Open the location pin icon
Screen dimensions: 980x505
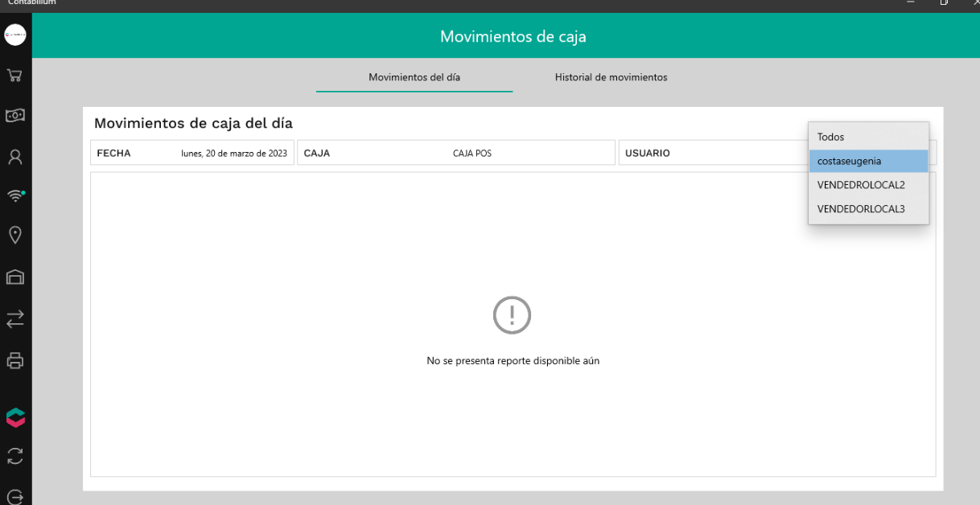pos(15,235)
